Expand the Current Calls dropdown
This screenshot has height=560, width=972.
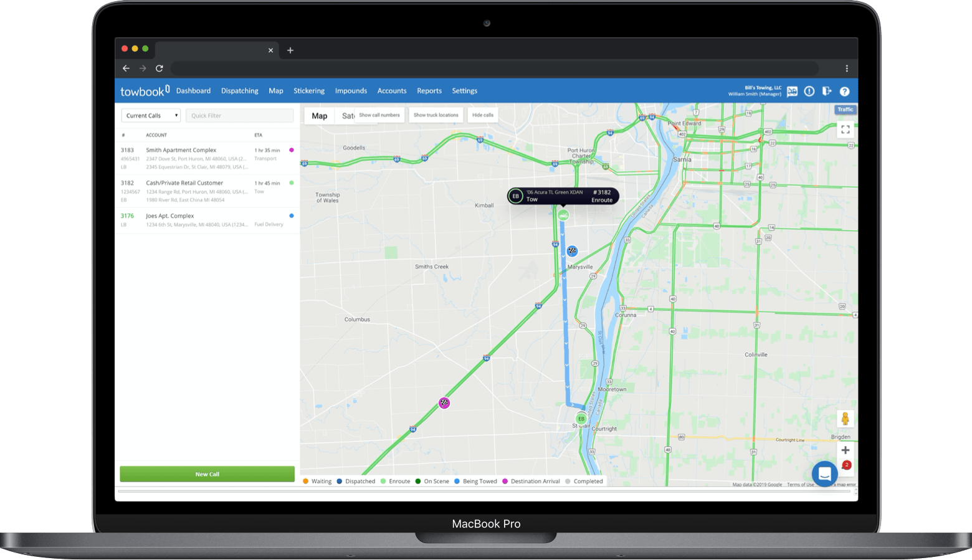[151, 116]
